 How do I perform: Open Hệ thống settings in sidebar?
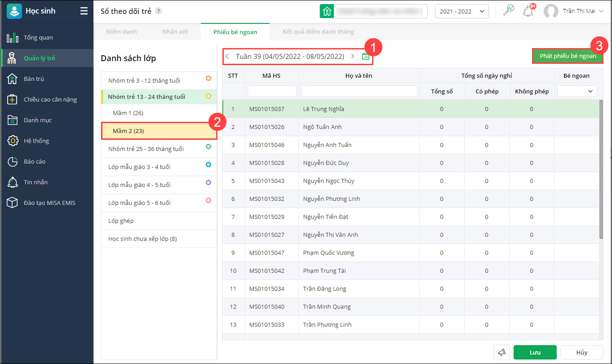click(36, 141)
